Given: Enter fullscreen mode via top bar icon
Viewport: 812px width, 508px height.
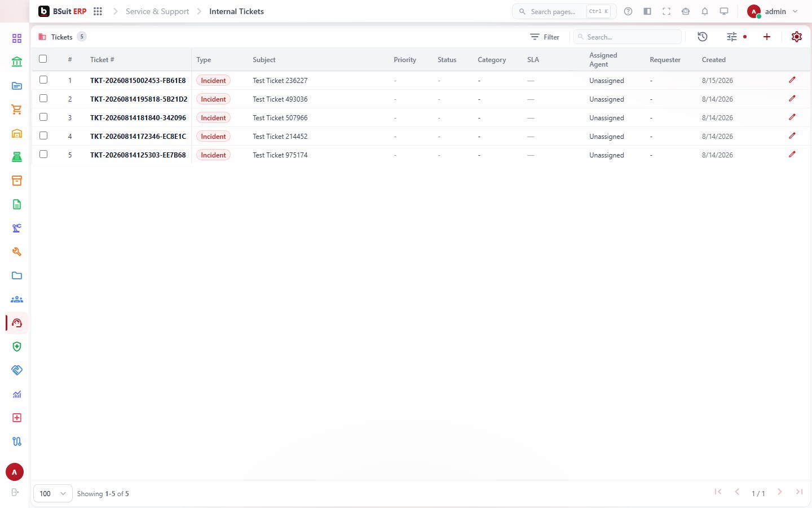Looking at the screenshot, I should coord(667,11).
